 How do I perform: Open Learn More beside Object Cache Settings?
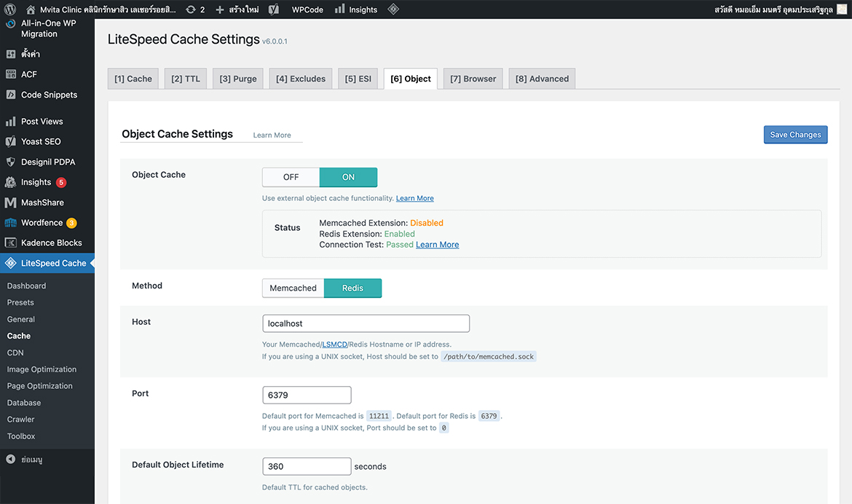pos(272,135)
